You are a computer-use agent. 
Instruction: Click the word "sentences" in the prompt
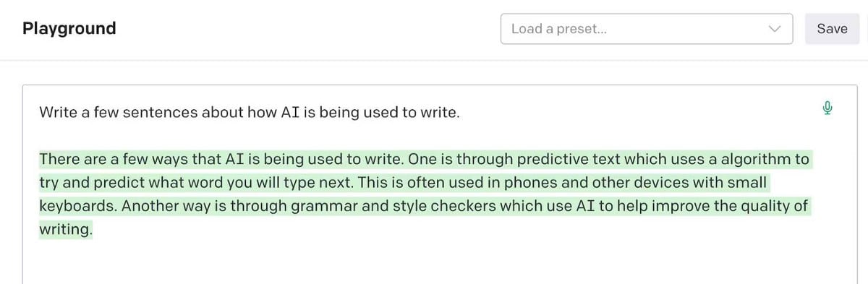(163, 113)
